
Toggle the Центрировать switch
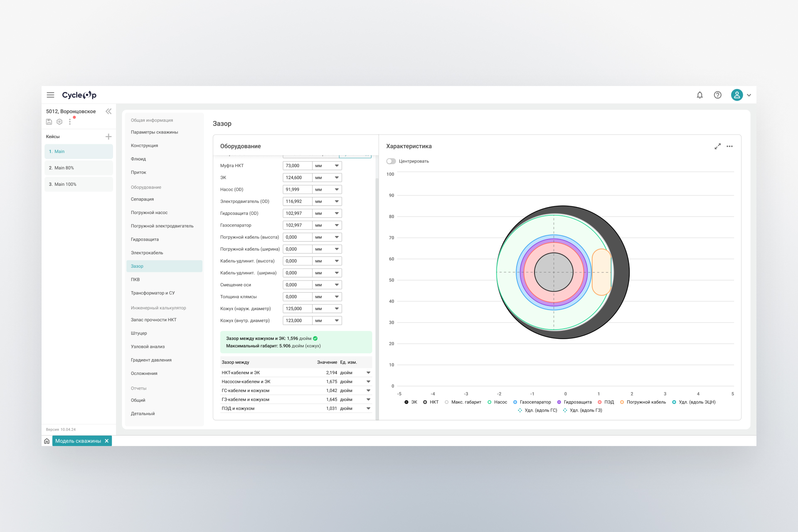coord(391,161)
